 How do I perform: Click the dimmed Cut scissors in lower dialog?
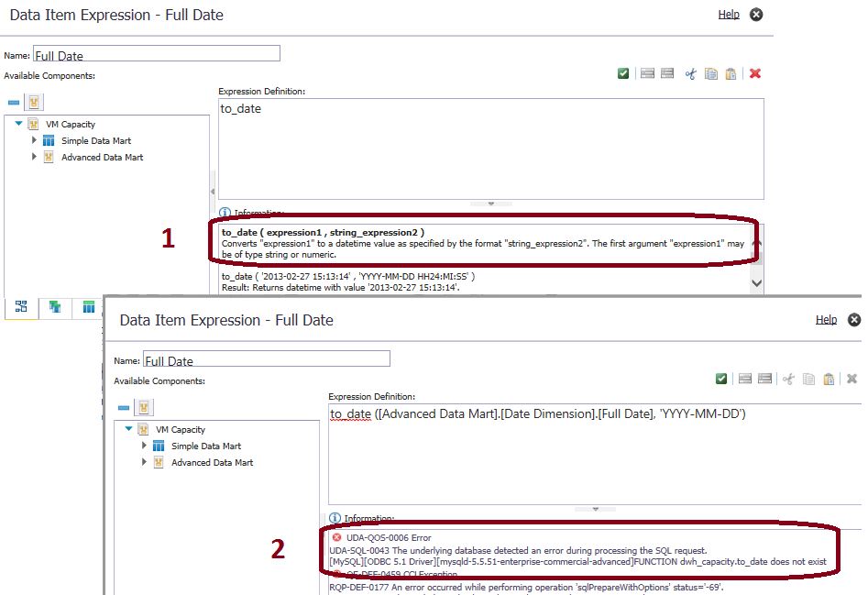click(788, 379)
